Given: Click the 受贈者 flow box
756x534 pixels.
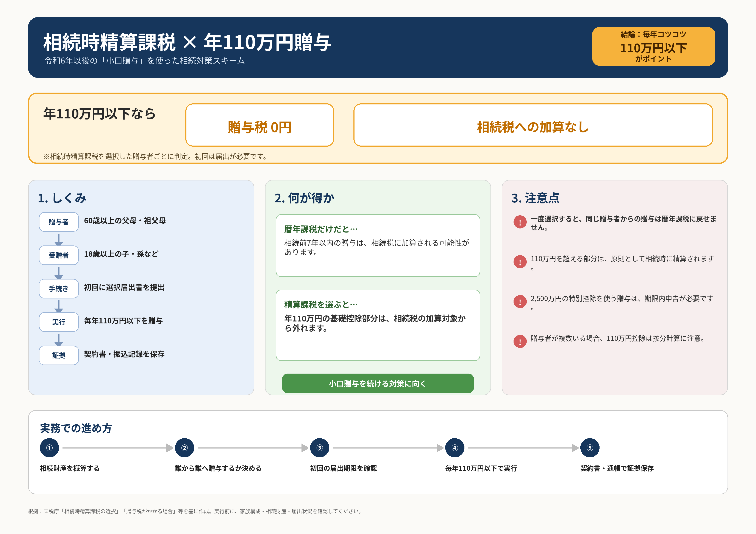Looking at the screenshot, I should pyautogui.click(x=59, y=255).
